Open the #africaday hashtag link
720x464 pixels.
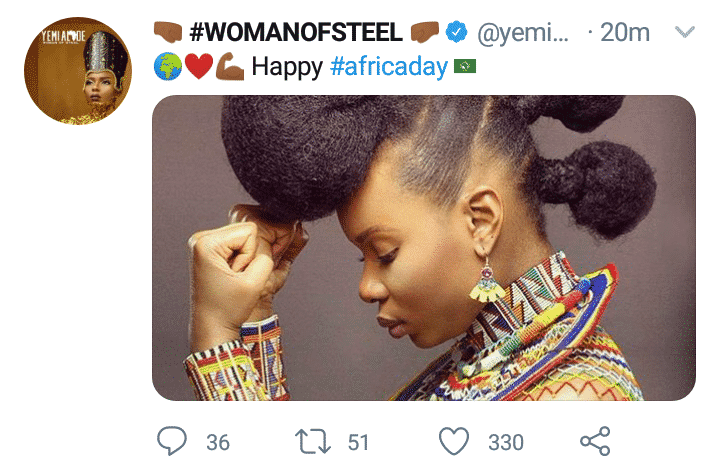388,67
